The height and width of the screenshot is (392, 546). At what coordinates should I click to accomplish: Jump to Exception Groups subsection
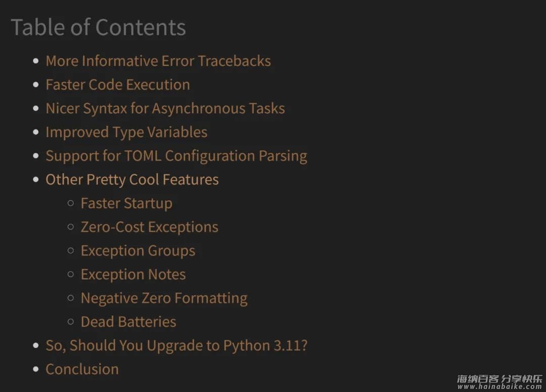tap(138, 251)
